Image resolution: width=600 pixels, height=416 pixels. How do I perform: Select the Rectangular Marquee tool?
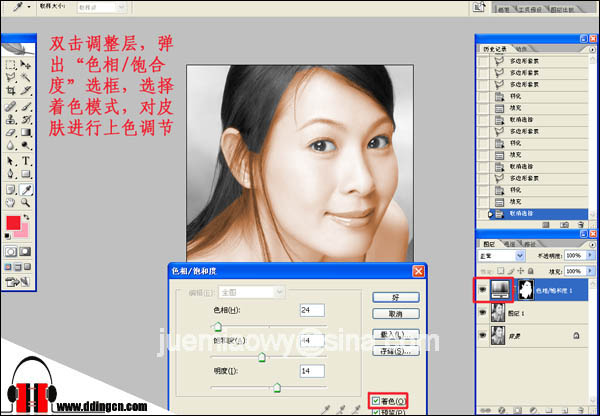coord(11,64)
